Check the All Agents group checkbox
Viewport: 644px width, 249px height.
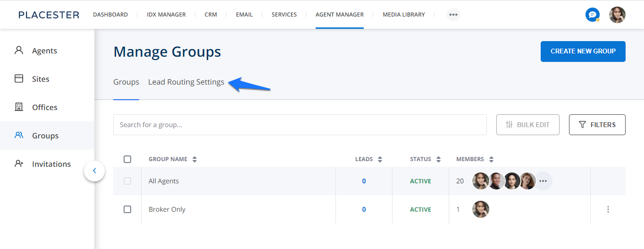pyautogui.click(x=127, y=181)
